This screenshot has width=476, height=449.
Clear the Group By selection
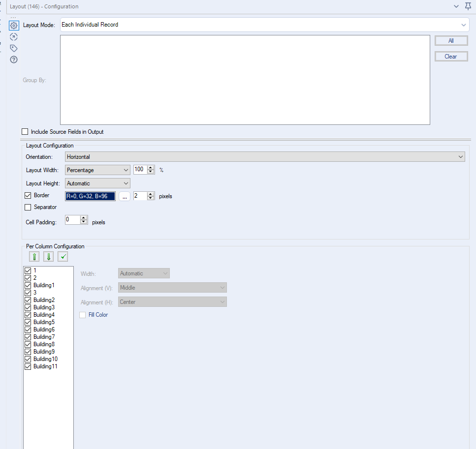450,56
